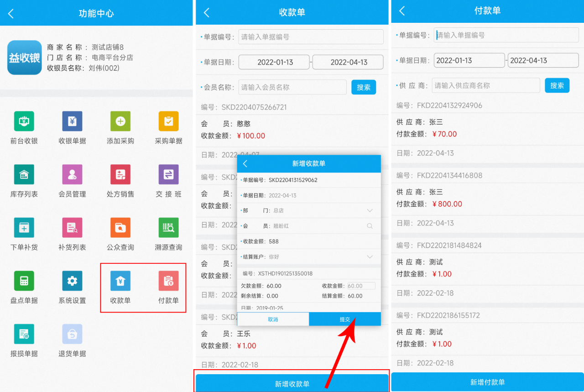The height and width of the screenshot is (392, 584).
Task: Open 库存列表 inventory list icon
Action: [x=24, y=174]
